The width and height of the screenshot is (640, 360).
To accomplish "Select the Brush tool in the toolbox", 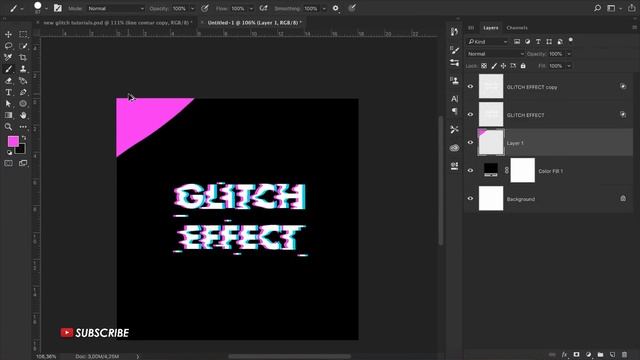I will (8, 69).
